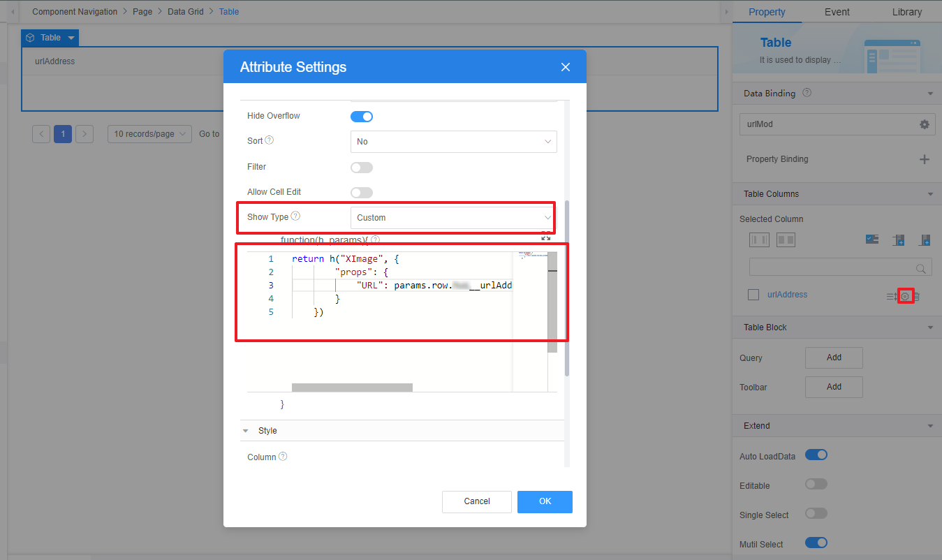This screenshot has height=560, width=942.
Task: Click Table in the breadcrumb
Action: pyautogui.click(x=229, y=12)
